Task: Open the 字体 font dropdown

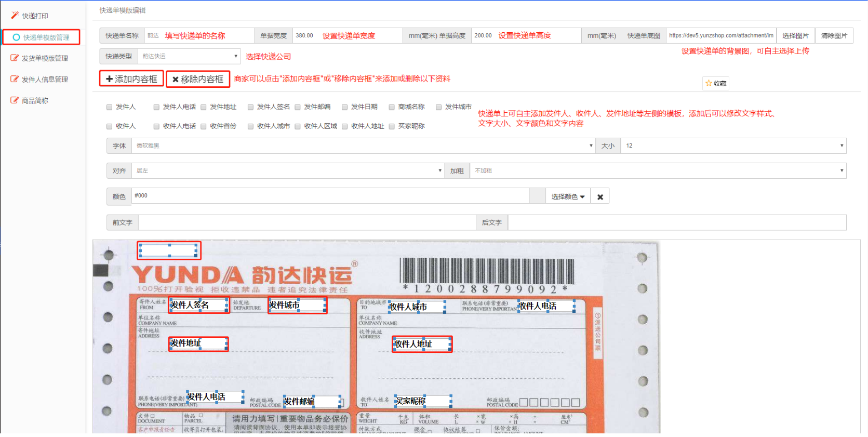Action: tap(363, 145)
